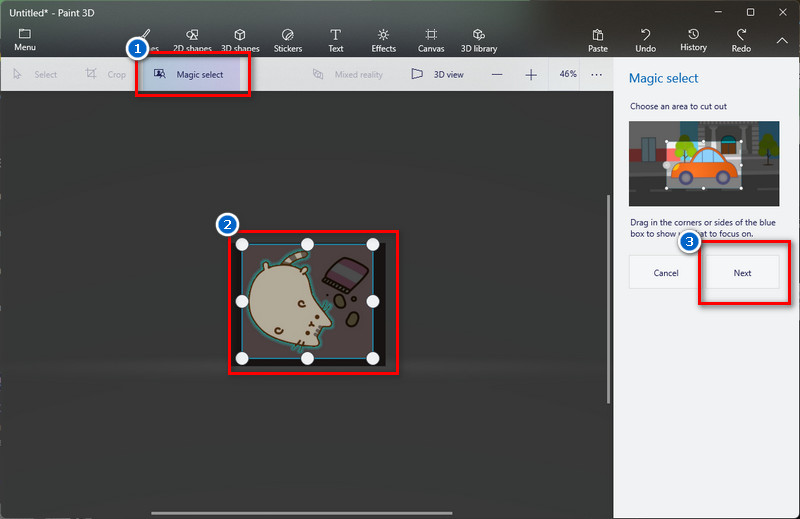Collapse the ribbon with the chevron

[x=782, y=41]
